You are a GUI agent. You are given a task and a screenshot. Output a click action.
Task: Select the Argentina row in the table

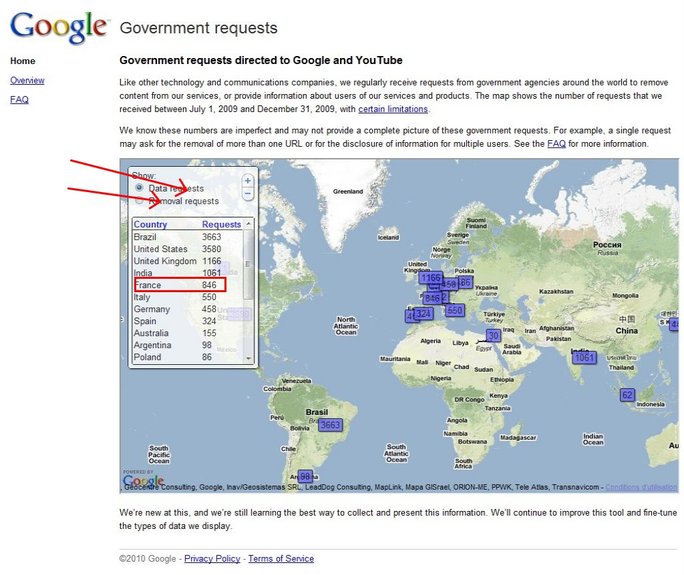188,345
